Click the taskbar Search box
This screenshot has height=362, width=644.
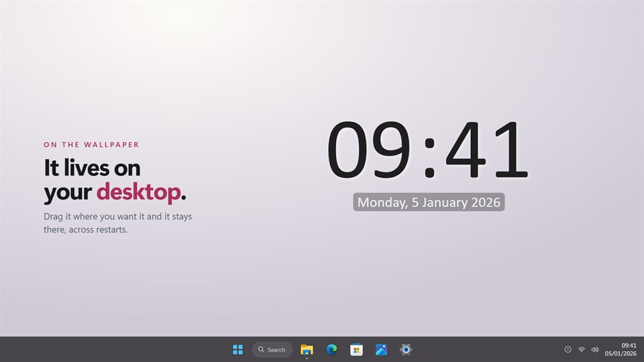point(272,350)
